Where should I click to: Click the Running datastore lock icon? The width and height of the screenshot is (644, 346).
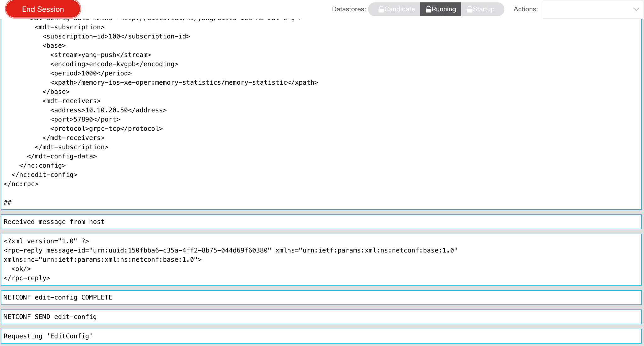click(x=428, y=9)
